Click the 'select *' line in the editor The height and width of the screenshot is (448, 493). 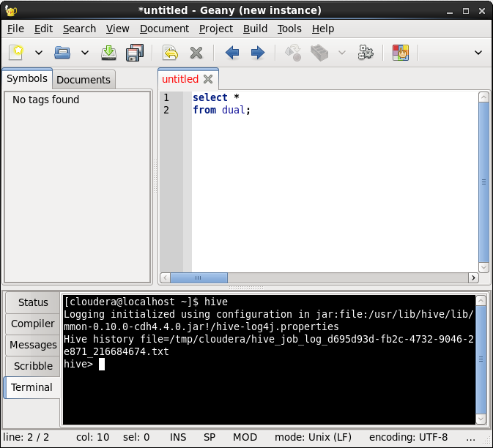coord(216,97)
